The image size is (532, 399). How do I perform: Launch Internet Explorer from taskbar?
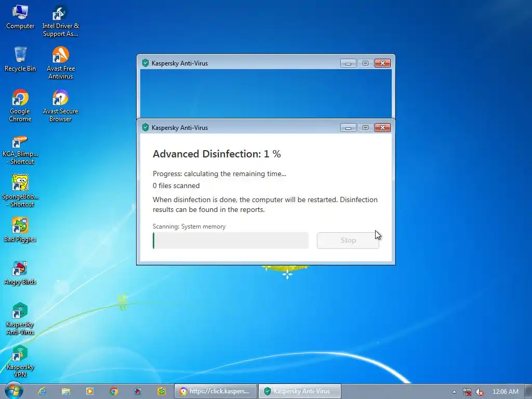click(42, 391)
